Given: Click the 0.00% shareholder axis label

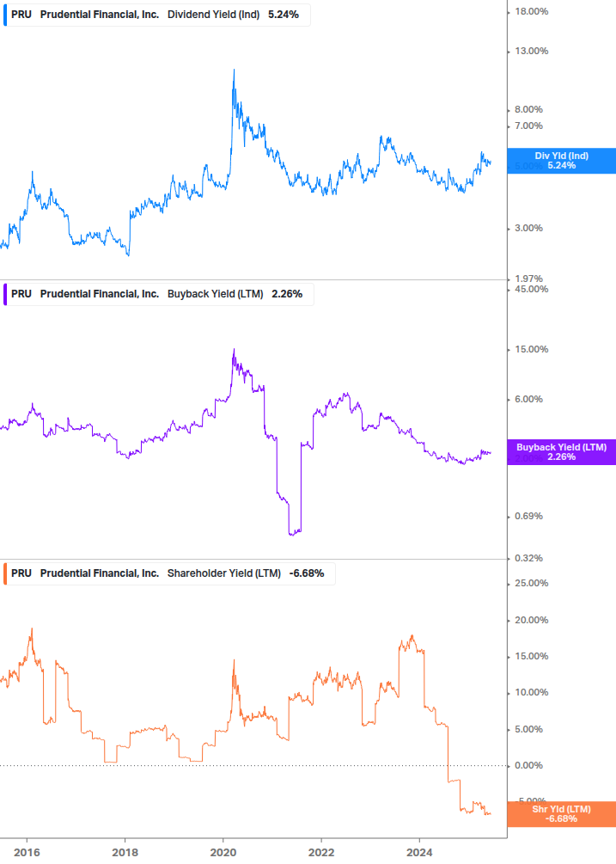Looking at the screenshot, I should [x=528, y=765].
